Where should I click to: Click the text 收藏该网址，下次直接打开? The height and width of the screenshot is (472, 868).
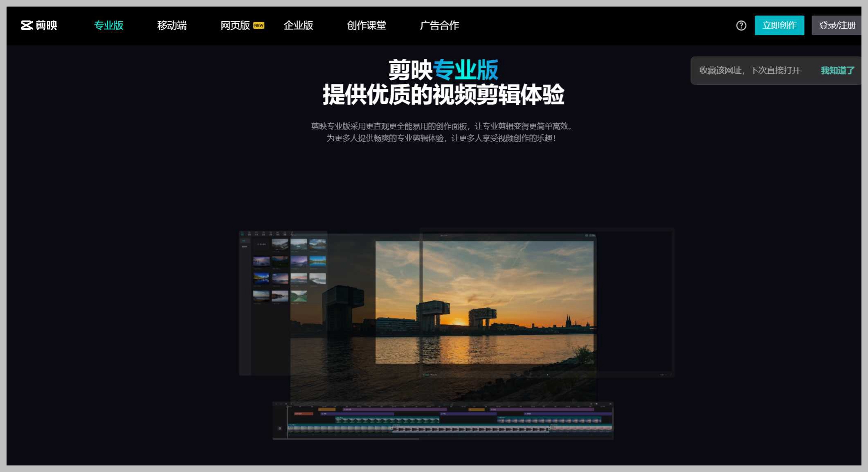(749, 70)
